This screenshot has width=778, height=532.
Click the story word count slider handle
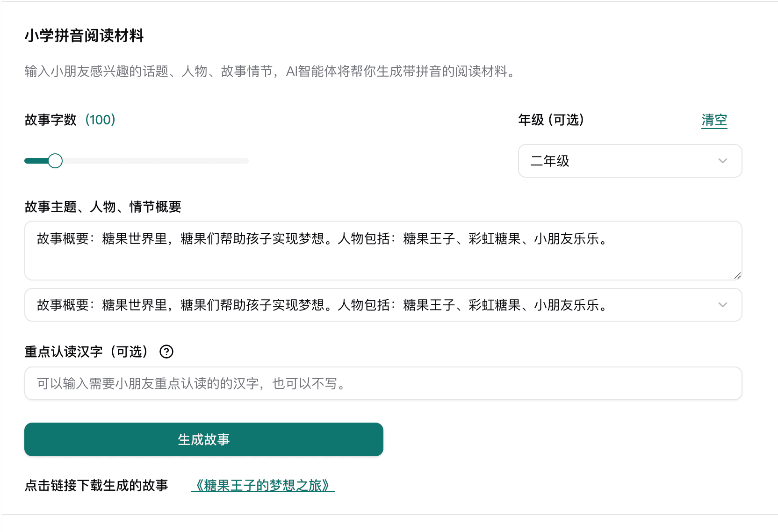pos(55,161)
